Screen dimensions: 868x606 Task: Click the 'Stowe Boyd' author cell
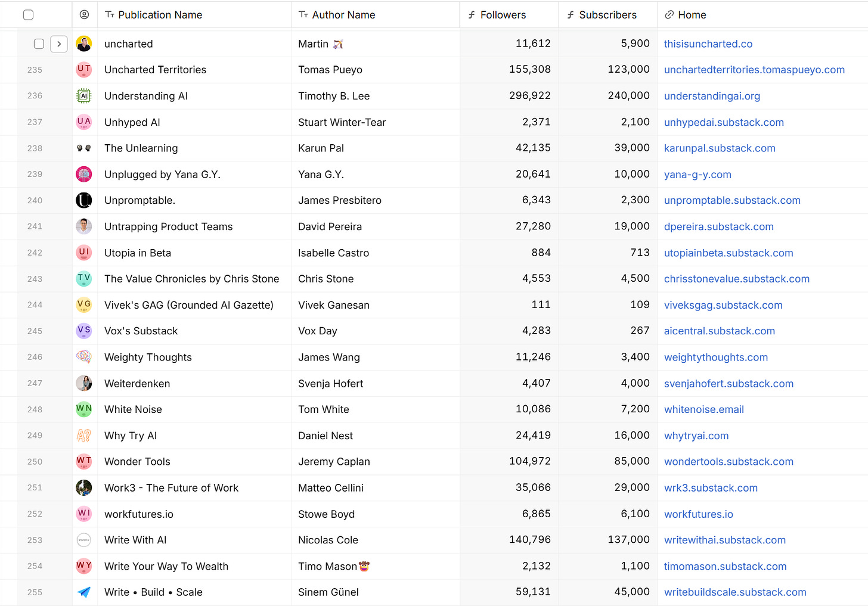tap(376, 514)
